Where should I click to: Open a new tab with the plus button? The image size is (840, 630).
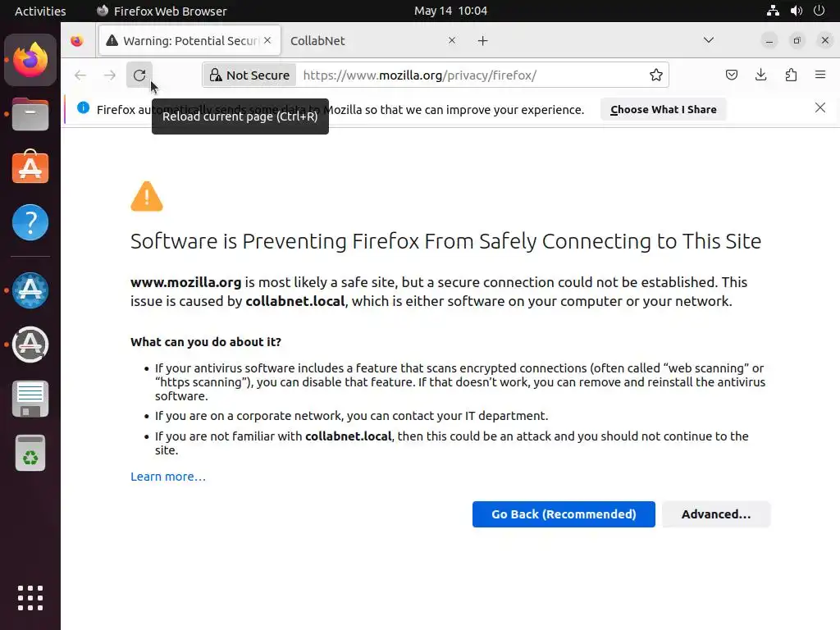coord(483,41)
